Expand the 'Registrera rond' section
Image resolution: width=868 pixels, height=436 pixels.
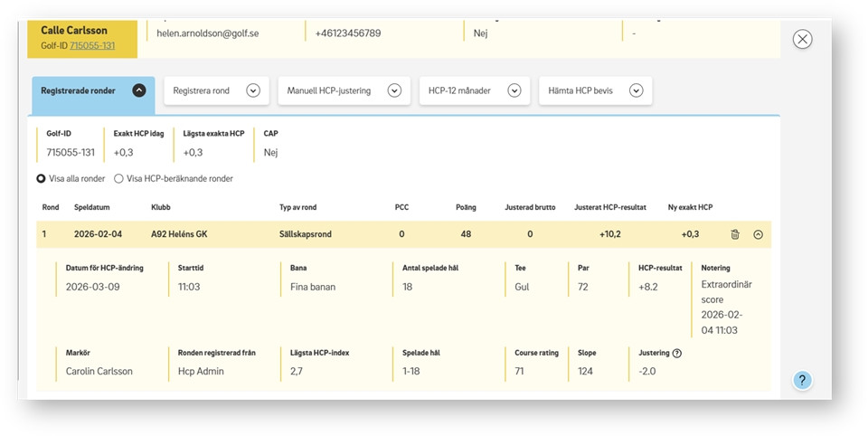[253, 90]
